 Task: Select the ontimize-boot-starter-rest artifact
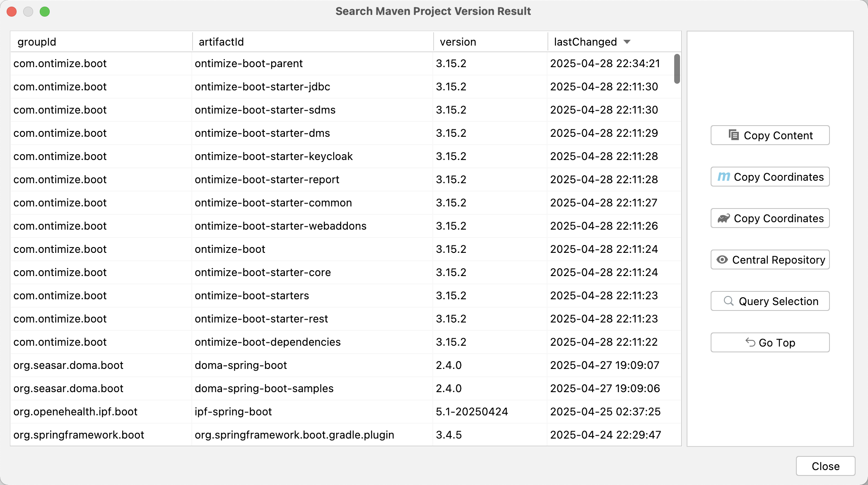pyautogui.click(x=261, y=319)
